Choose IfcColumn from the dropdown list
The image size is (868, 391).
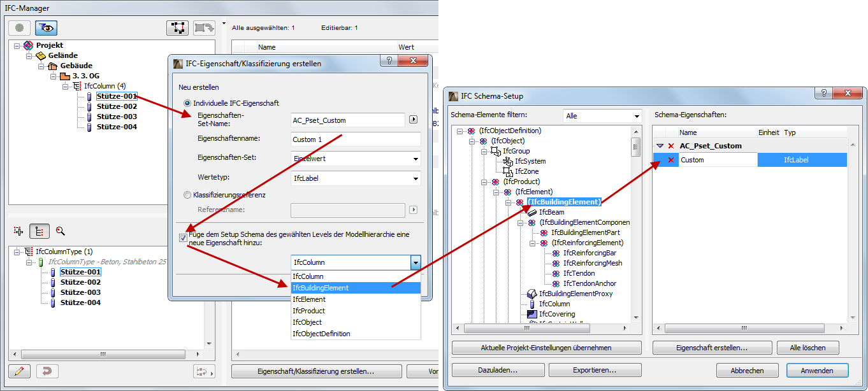pyautogui.click(x=356, y=276)
